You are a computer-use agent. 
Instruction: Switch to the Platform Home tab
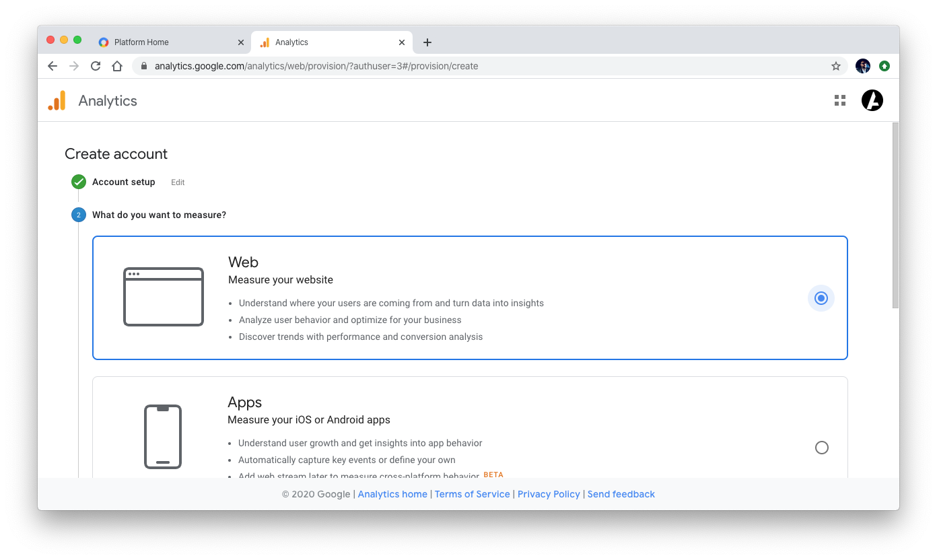171,42
